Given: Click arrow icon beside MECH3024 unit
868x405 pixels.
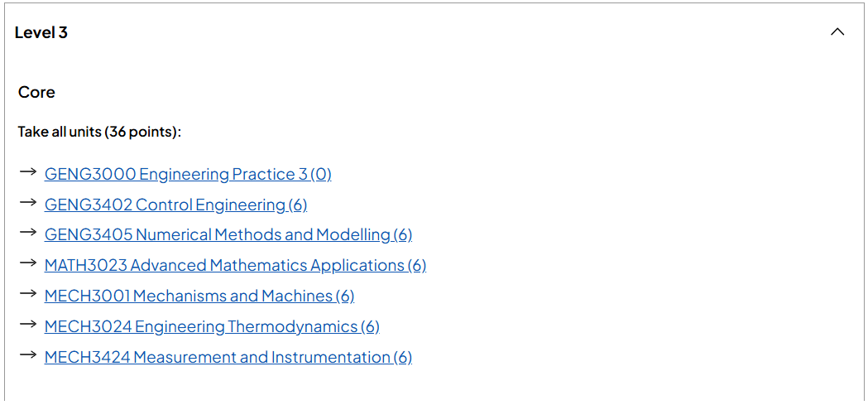Looking at the screenshot, I should pyautogui.click(x=27, y=324).
